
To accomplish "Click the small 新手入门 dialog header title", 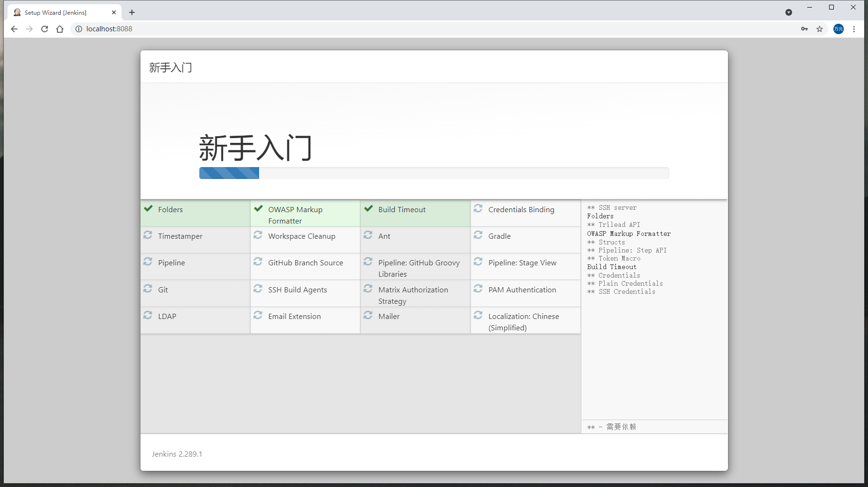I will click(x=170, y=67).
